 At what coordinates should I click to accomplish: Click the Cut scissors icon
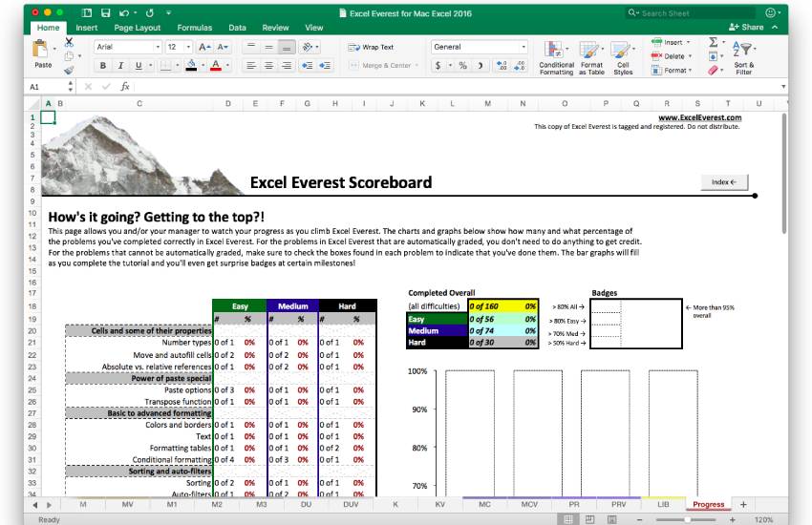[x=69, y=42]
